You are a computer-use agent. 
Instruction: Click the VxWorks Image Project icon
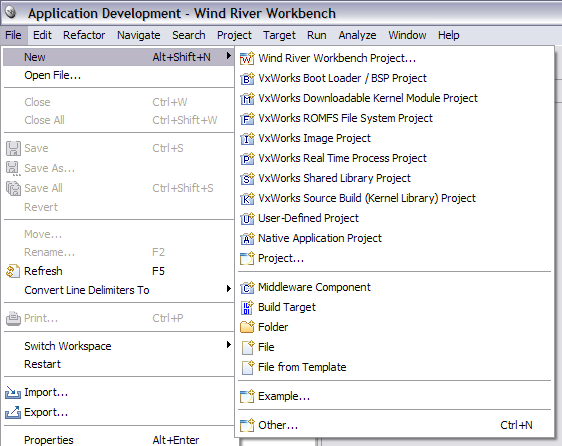pyautogui.click(x=247, y=138)
